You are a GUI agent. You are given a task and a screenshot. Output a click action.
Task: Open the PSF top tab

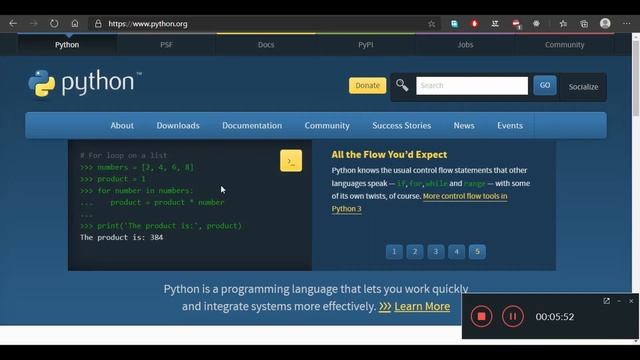[x=167, y=45]
